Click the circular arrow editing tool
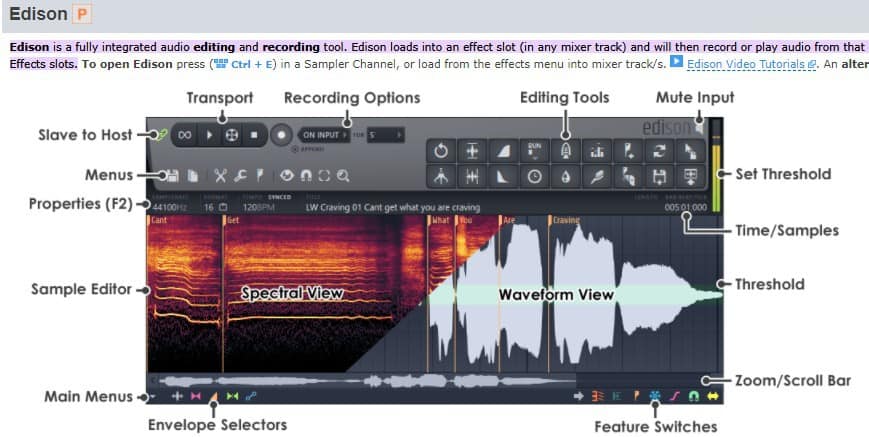 441,150
